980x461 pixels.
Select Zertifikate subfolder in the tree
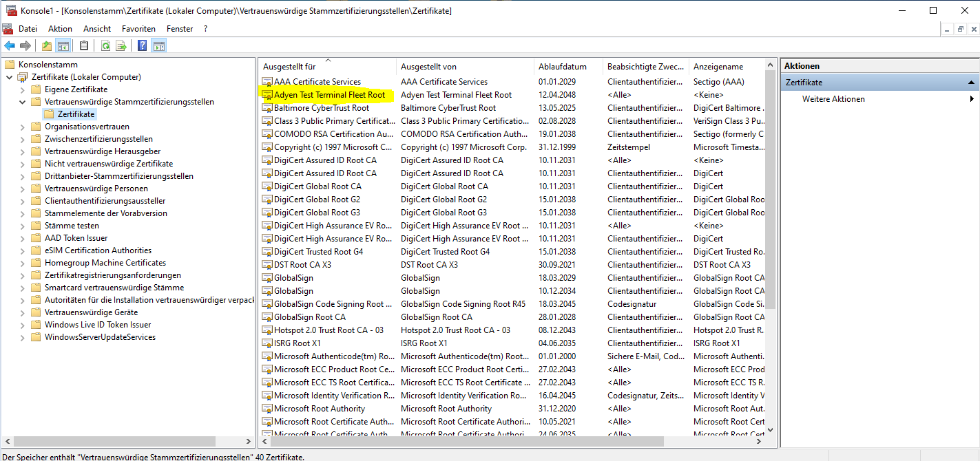(76, 114)
